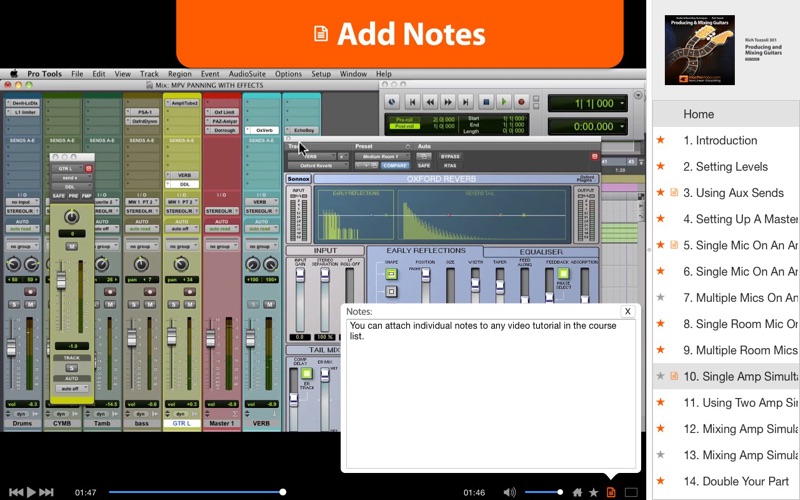Click the home icon in the player bar
Screen dimensions: 800x500
click(577, 492)
